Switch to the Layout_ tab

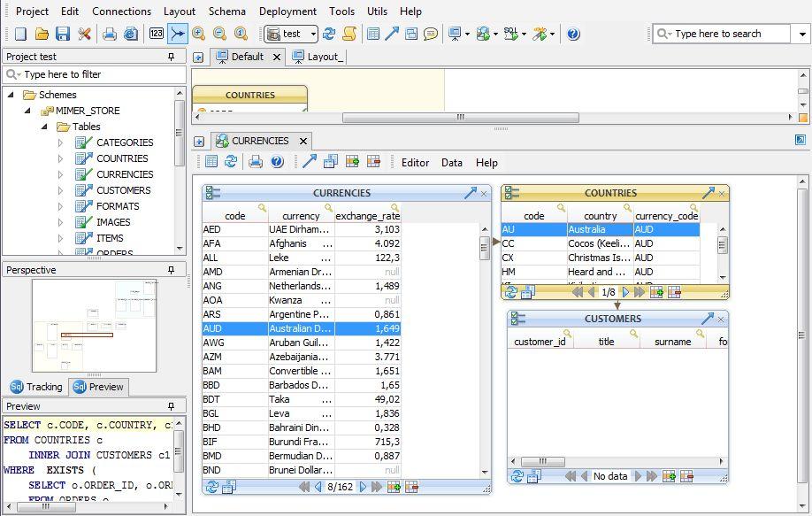pos(318,57)
